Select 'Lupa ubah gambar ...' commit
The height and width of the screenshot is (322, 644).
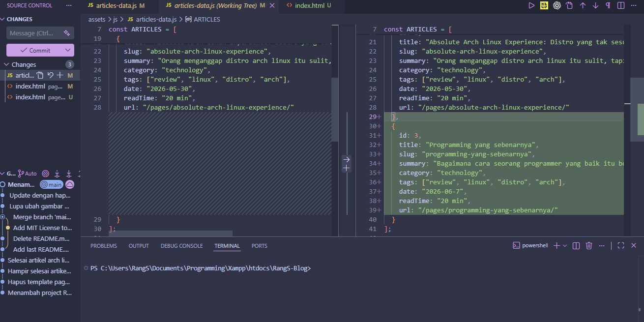pyautogui.click(x=40, y=206)
